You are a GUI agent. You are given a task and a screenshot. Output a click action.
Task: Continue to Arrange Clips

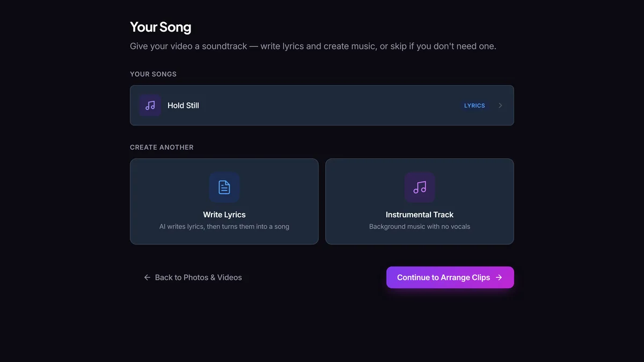(450, 277)
